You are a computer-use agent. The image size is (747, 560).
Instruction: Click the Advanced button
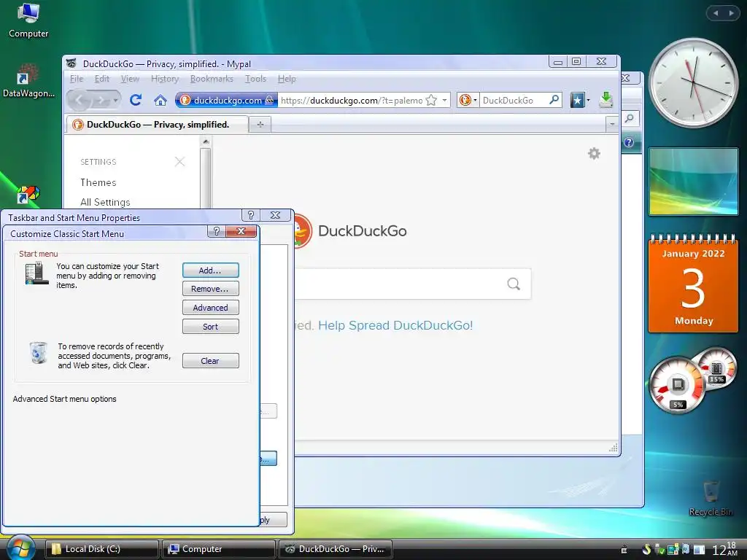[x=210, y=308]
